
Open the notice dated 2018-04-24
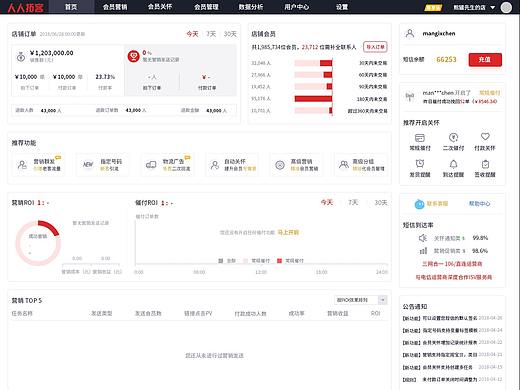[452, 330]
